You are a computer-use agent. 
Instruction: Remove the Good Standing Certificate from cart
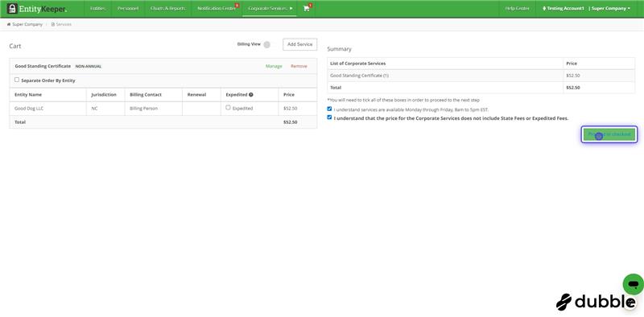click(x=299, y=66)
